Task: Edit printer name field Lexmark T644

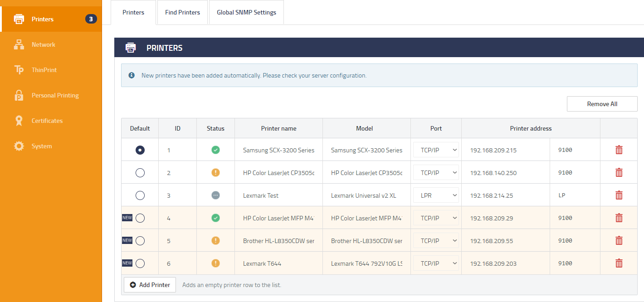Action: (x=278, y=263)
